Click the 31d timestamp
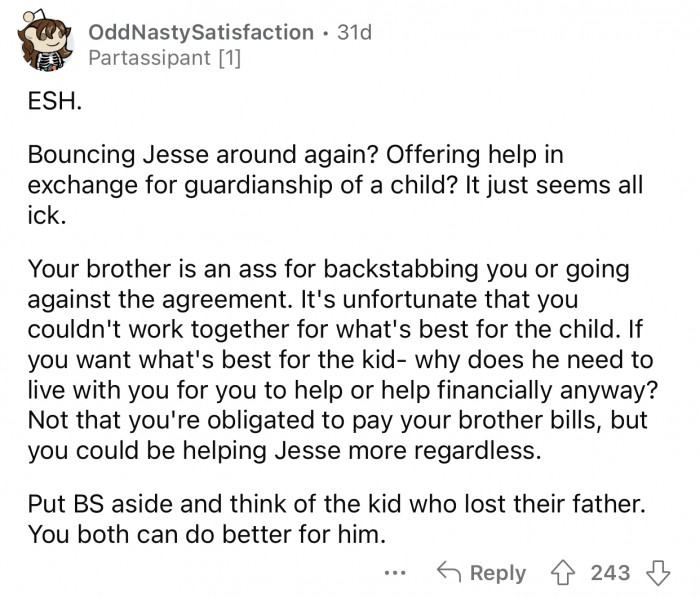This screenshot has width=700, height=597. click(354, 33)
